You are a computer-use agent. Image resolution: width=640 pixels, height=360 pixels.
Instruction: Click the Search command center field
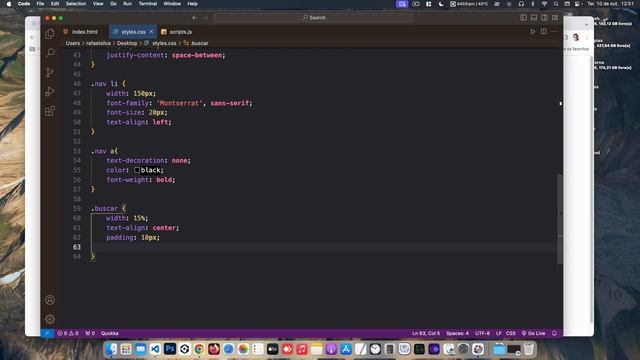click(313, 18)
